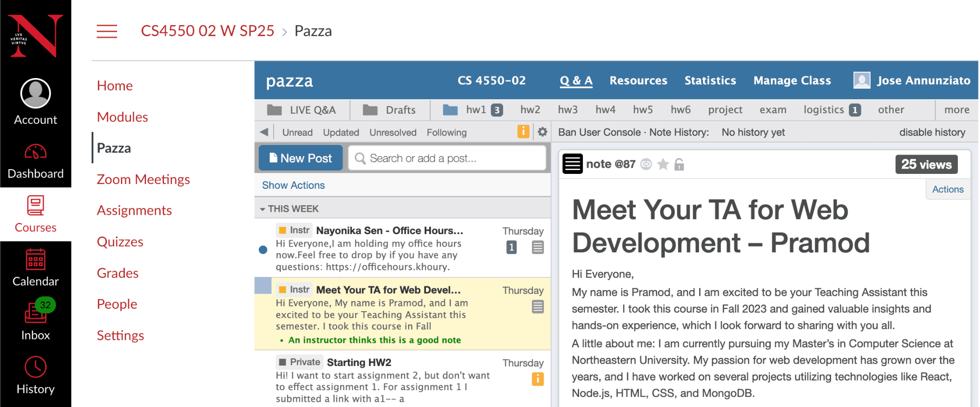Toggle the lock icon on note @87
Viewport: 980px width, 407px height.
[679, 164]
